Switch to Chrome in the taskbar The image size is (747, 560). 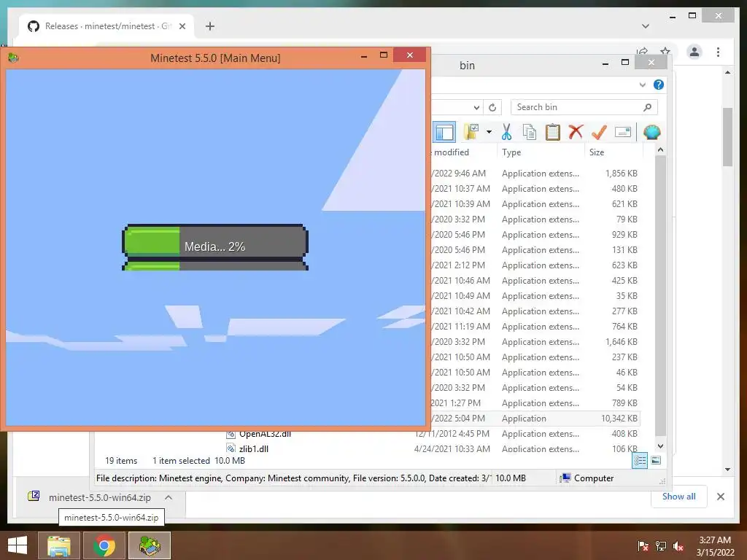[104, 545]
